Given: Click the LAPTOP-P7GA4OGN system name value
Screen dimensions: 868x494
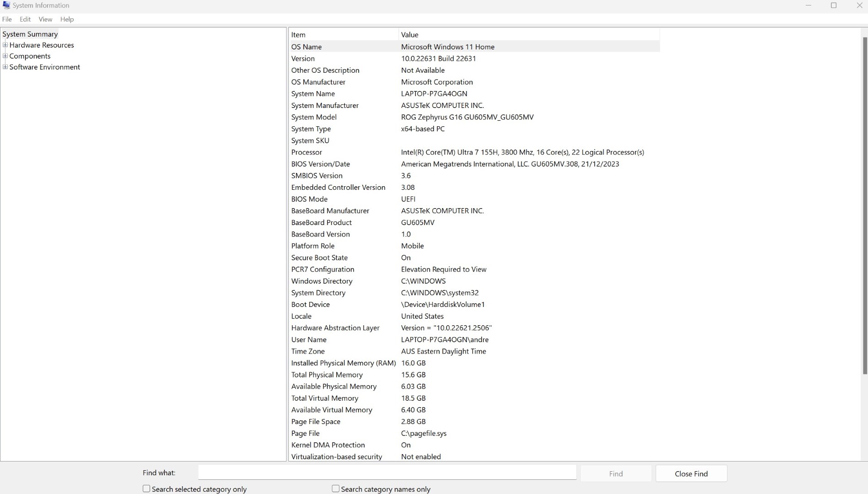Looking at the screenshot, I should tap(434, 94).
